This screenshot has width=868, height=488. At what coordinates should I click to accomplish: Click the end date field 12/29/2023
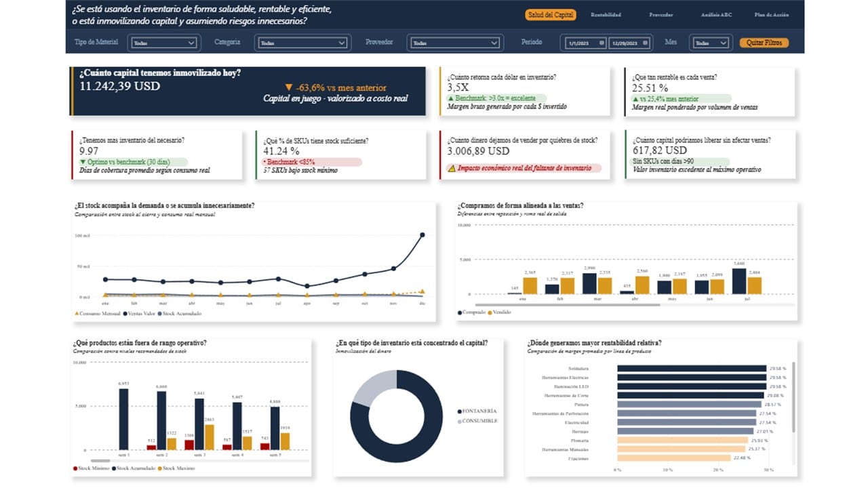pos(630,43)
